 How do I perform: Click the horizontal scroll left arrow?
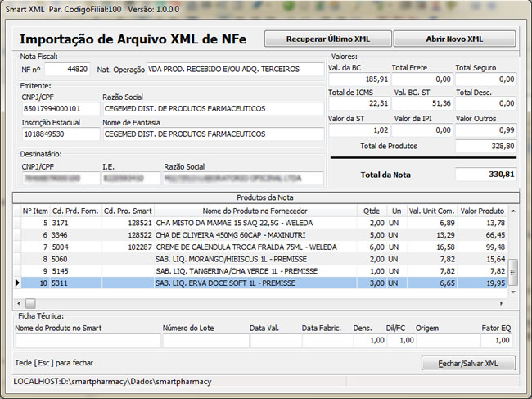pyautogui.click(x=19, y=303)
